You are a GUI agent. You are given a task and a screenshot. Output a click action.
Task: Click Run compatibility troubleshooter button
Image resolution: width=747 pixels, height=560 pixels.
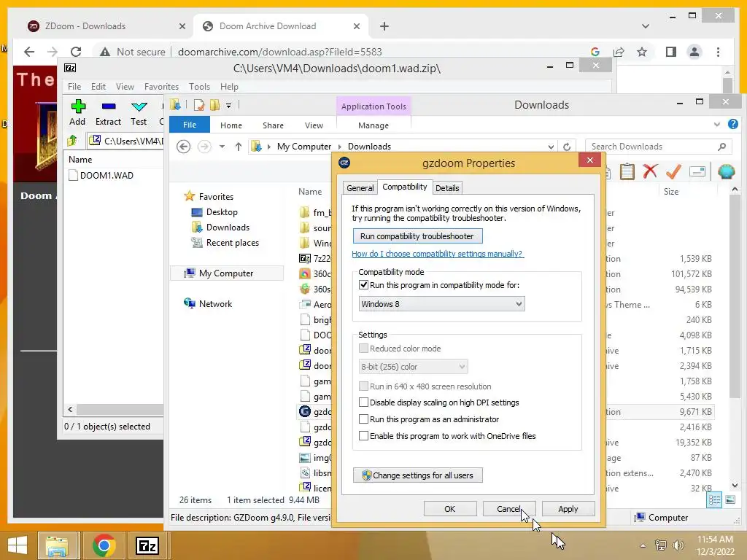(x=417, y=236)
